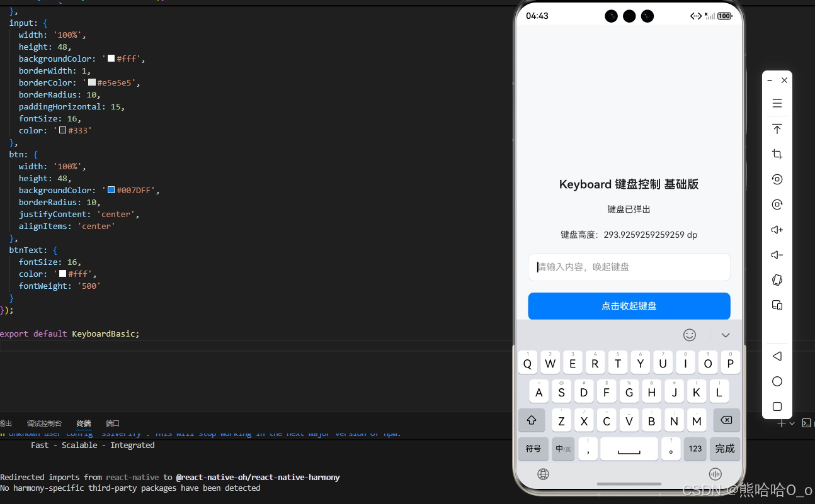The height and width of the screenshot is (504, 815).
Task: Minimize the emulator floating toolbar
Action: click(770, 81)
